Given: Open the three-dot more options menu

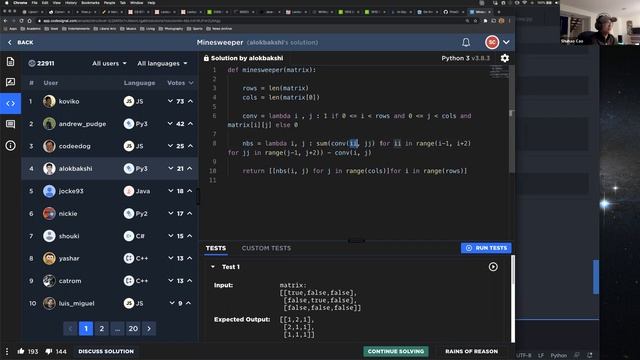Looking at the screenshot, I should point(7,351).
